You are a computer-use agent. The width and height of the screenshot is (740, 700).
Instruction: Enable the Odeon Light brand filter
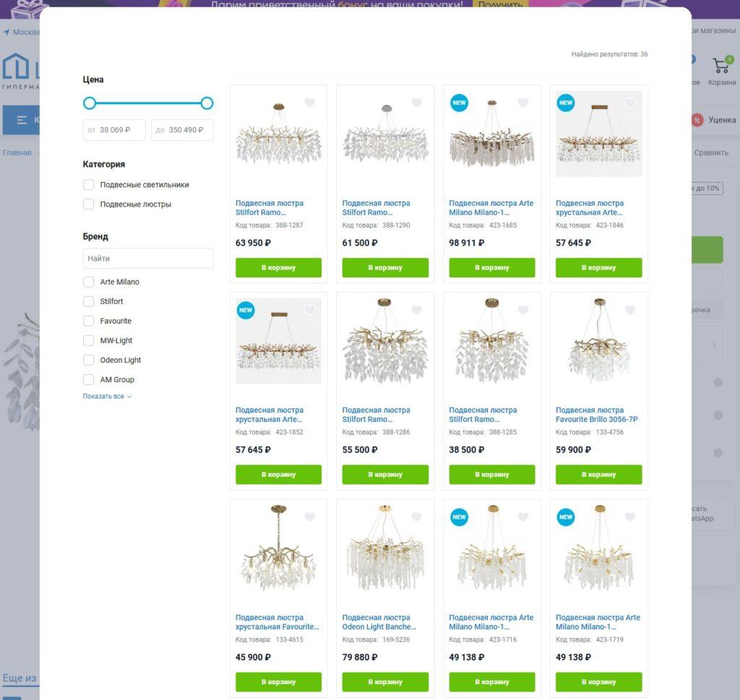pyautogui.click(x=88, y=360)
